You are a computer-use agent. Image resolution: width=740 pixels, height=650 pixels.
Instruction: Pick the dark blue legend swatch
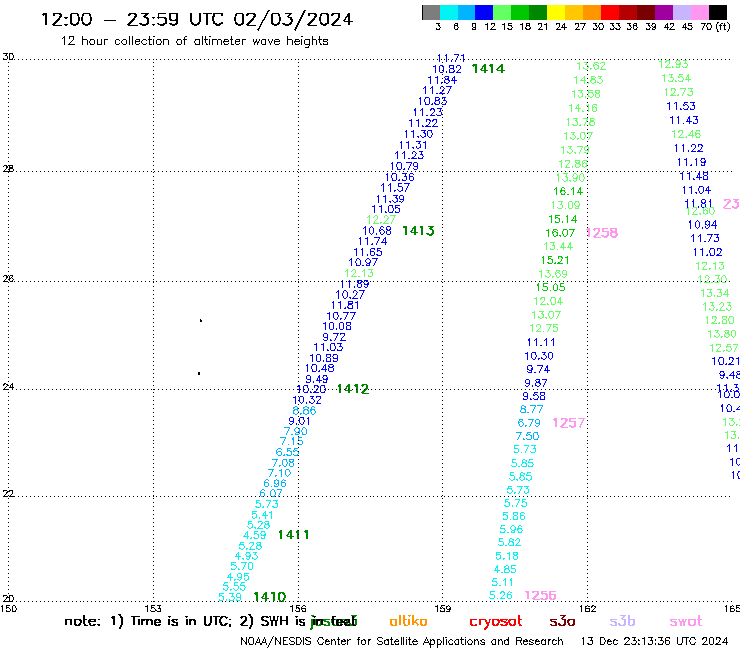pyautogui.click(x=484, y=12)
